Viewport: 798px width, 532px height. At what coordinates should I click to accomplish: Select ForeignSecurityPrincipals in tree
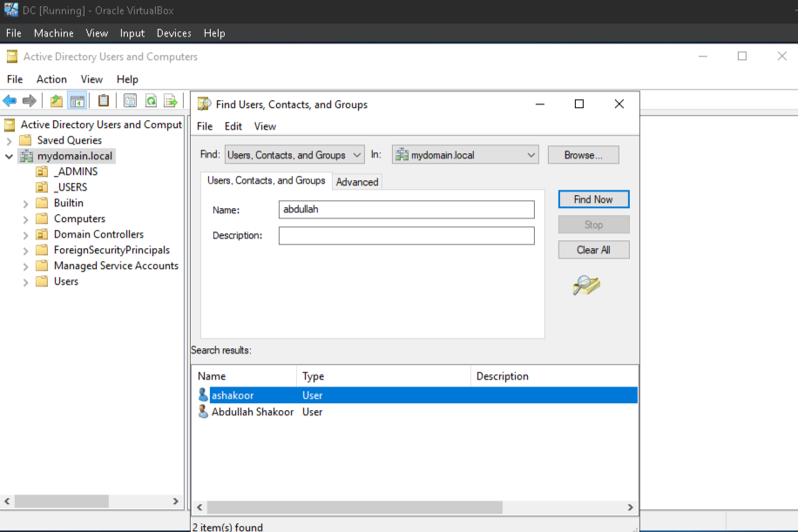point(112,250)
